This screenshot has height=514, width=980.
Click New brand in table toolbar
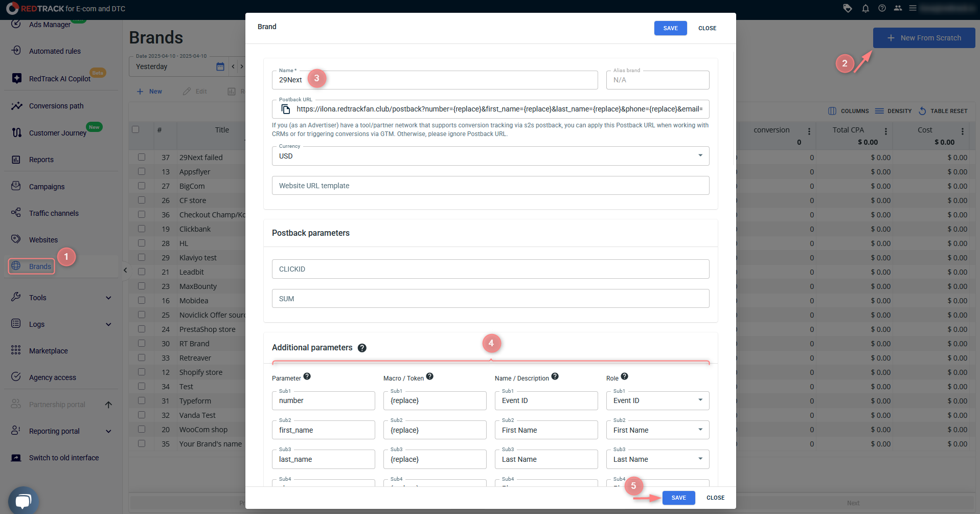[x=149, y=92]
